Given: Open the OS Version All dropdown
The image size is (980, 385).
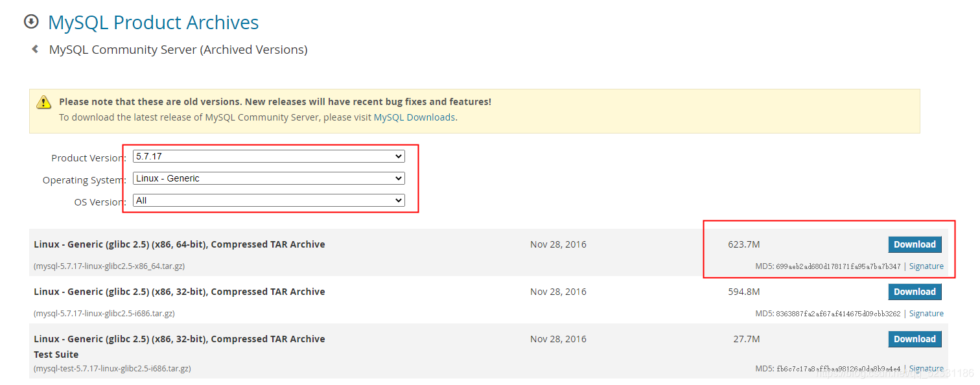Looking at the screenshot, I should [x=268, y=200].
